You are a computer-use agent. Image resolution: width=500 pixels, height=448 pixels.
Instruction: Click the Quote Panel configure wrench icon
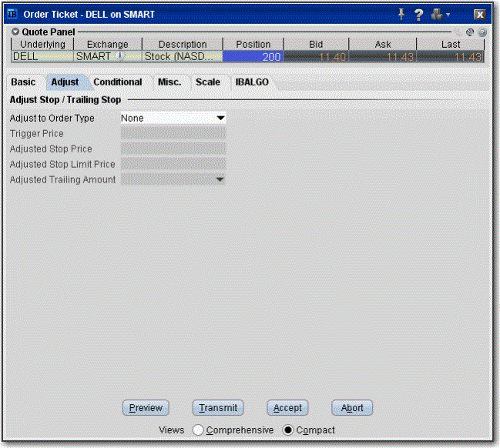[x=459, y=32]
